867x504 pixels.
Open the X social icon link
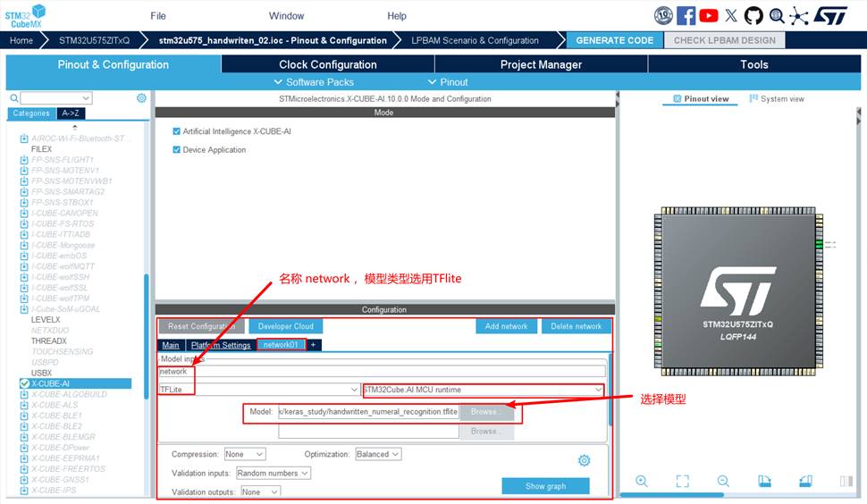[731, 15]
